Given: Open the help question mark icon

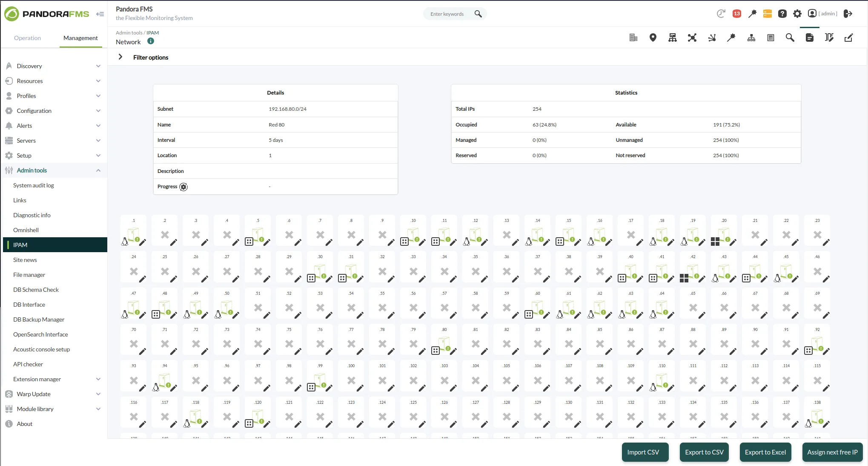Looking at the screenshot, I should (x=782, y=14).
